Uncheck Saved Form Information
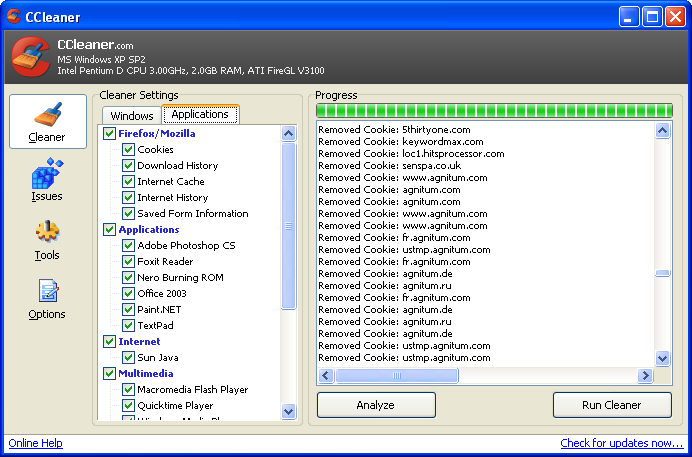This screenshot has width=692, height=457. pos(128,214)
